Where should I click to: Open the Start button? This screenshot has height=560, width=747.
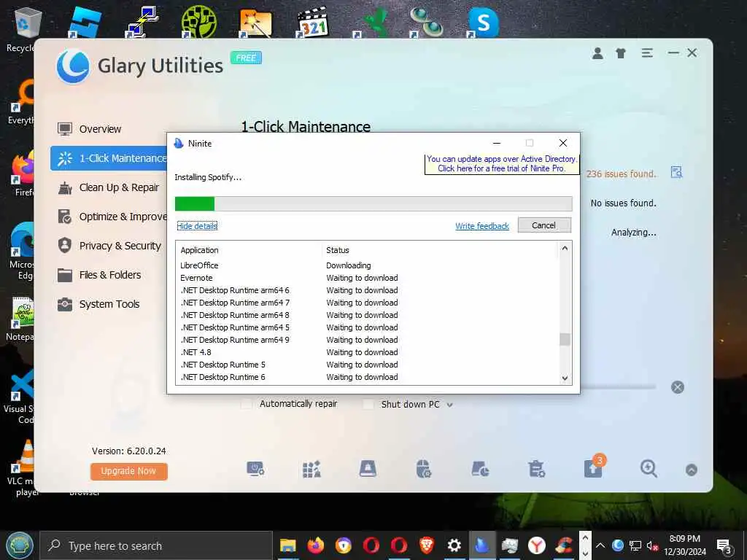19,545
